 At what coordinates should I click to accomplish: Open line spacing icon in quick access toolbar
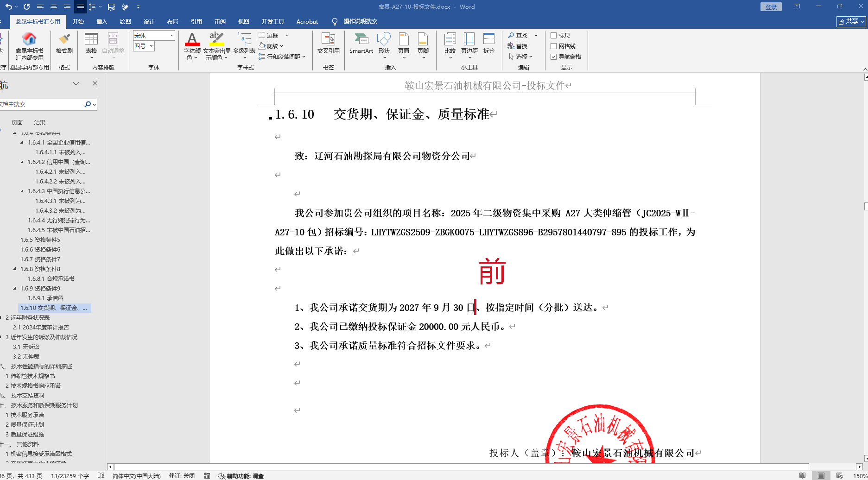92,7
